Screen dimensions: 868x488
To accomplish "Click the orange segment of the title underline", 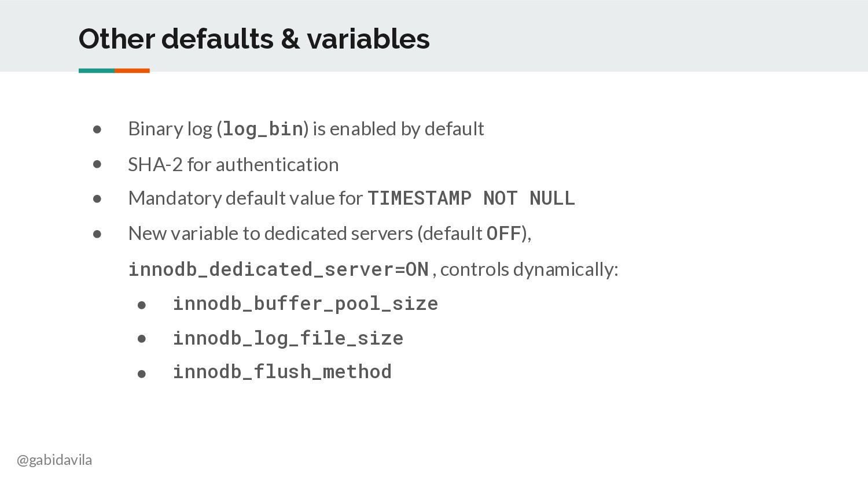I will coord(132,71).
